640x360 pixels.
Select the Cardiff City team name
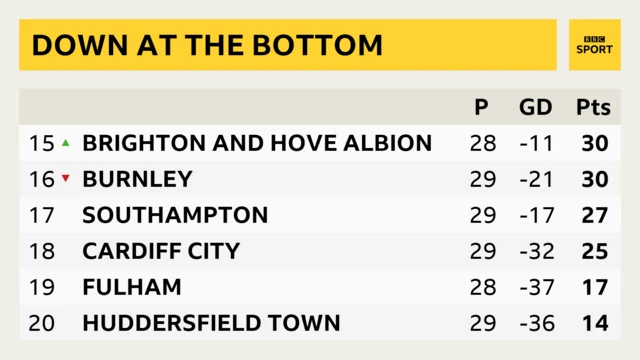161,251
